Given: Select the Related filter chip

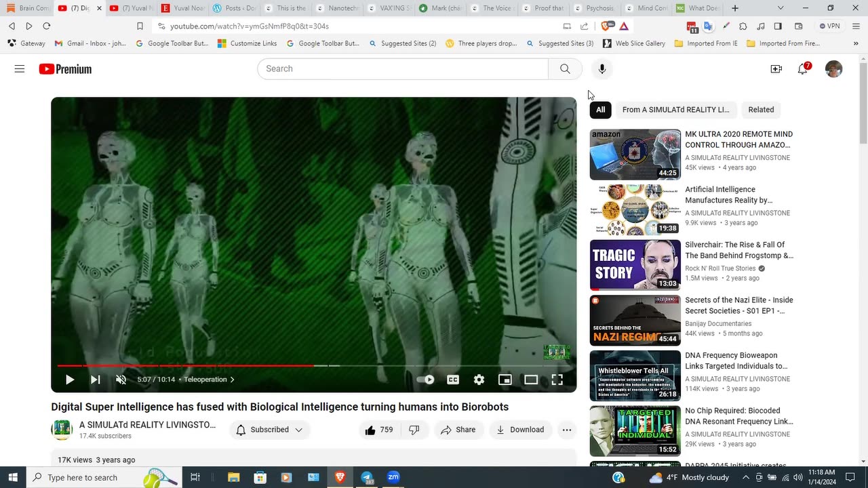Looking at the screenshot, I should point(761,110).
